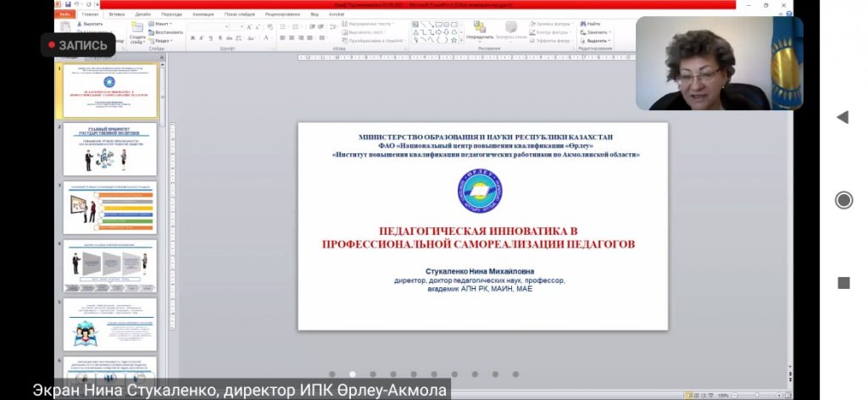This screenshot has width=868, height=400.
Task: Tap the Android back triangle button
Action: click(x=843, y=117)
